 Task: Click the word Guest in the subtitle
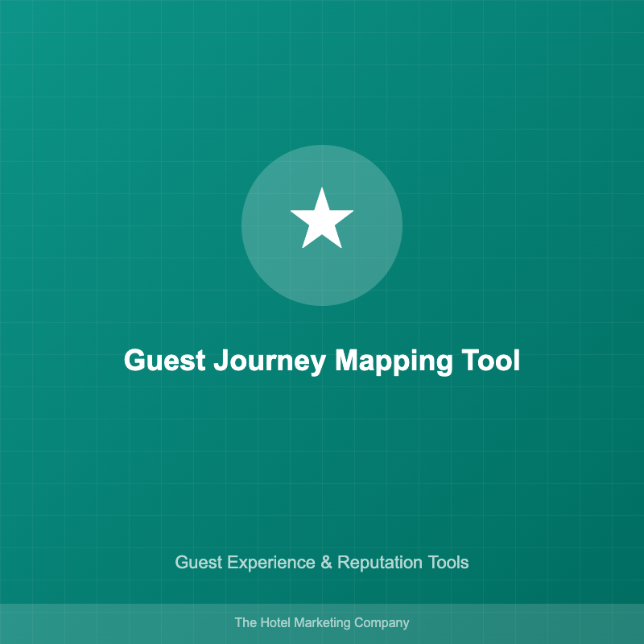pos(198,562)
